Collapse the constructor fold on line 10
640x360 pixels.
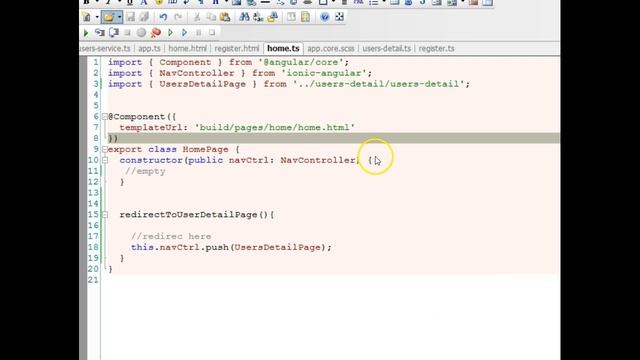(x=105, y=160)
